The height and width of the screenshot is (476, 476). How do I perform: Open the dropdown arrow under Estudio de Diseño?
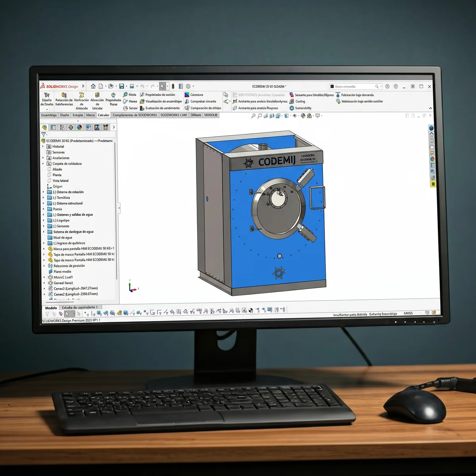click(x=47, y=109)
